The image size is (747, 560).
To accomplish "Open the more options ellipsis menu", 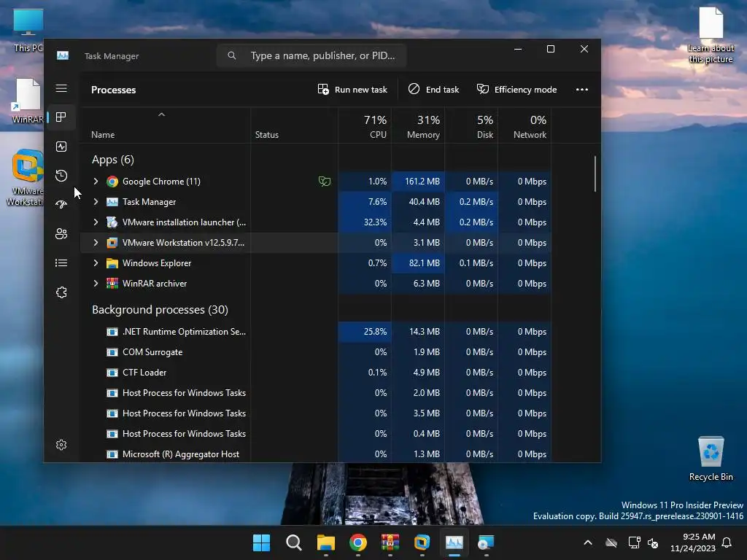I will (x=581, y=90).
